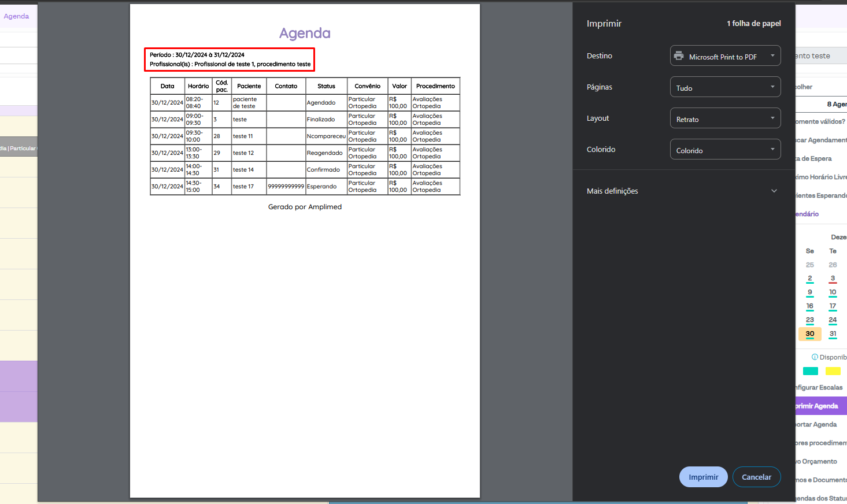This screenshot has width=847, height=504.
Task: Click the yellow availability color swatch
Action: 833,371
